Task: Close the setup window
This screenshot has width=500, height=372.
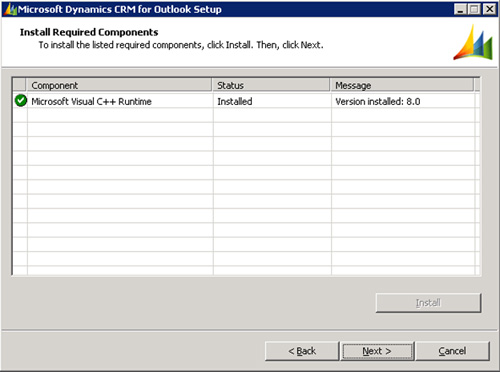Action: click(489, 9)
